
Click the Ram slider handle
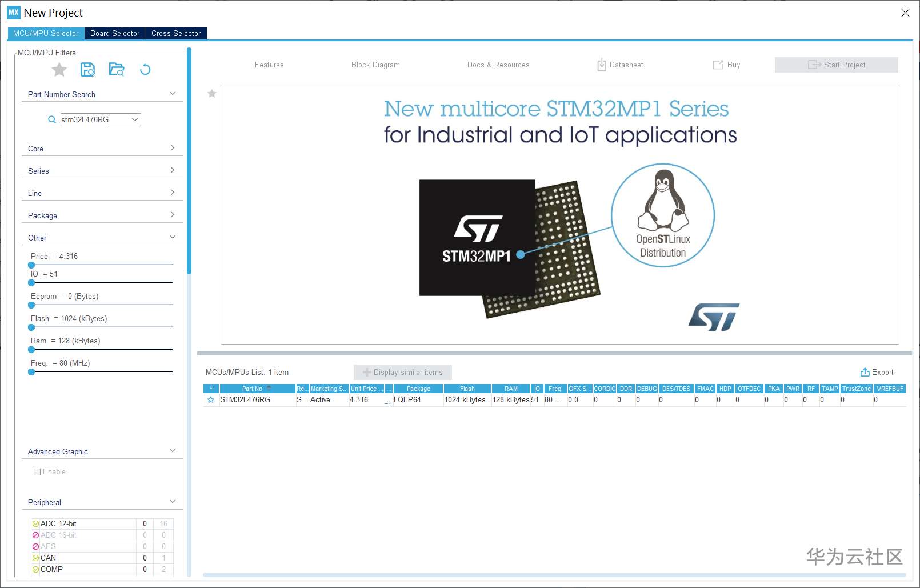click(x=31, y=350)
